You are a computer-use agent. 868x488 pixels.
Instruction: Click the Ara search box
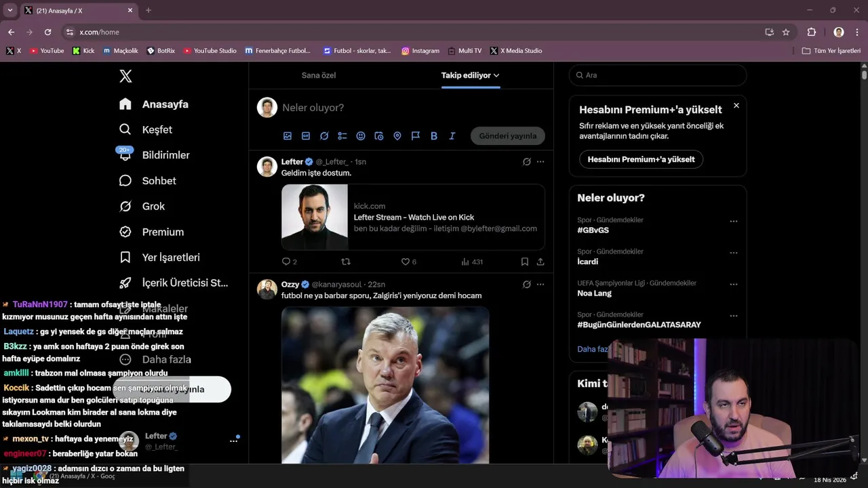click(x=658, y=75)
